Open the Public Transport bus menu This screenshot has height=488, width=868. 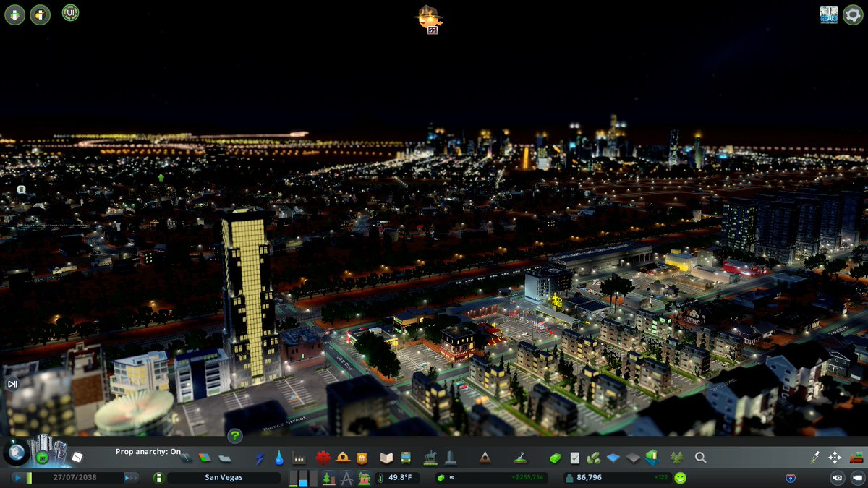406,458
